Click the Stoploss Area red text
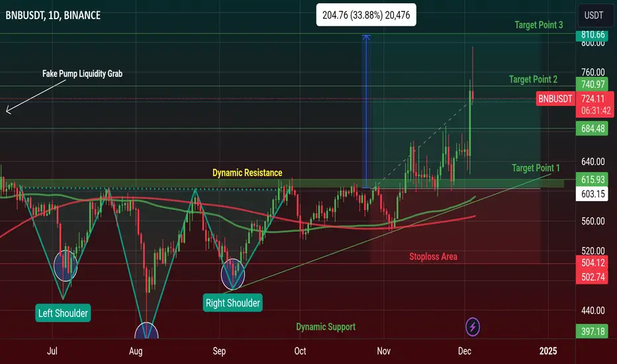Screen dimensions: 617x364 pos(433,257)
